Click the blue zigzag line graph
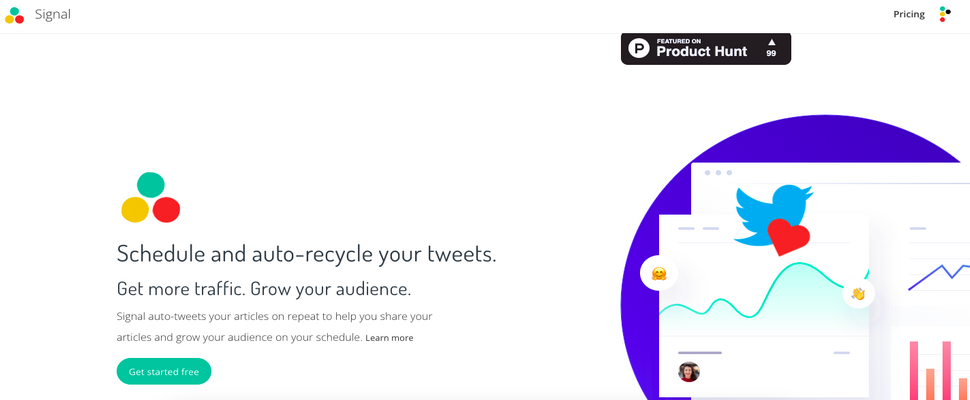 coord(938,276)
